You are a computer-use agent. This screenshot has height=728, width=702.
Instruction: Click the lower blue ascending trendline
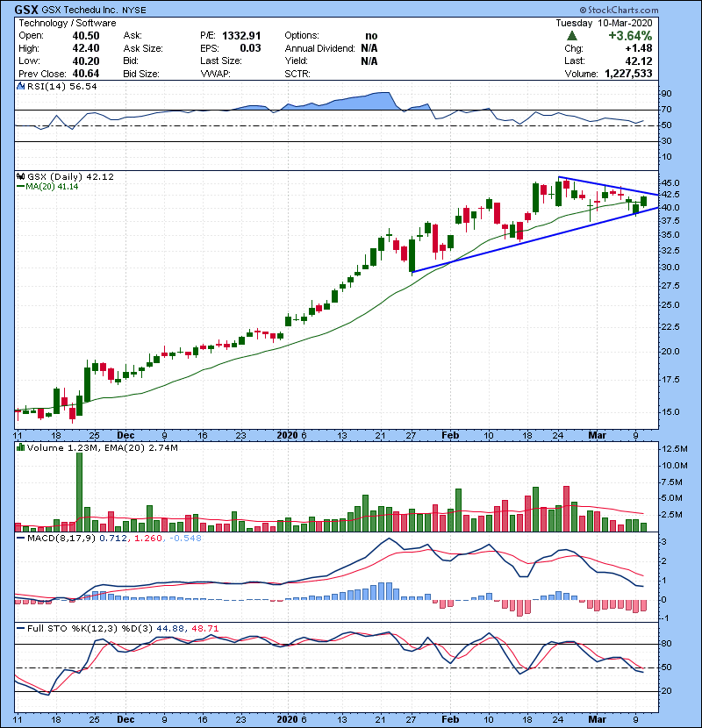pyautogui.click(x=534, y=240)
